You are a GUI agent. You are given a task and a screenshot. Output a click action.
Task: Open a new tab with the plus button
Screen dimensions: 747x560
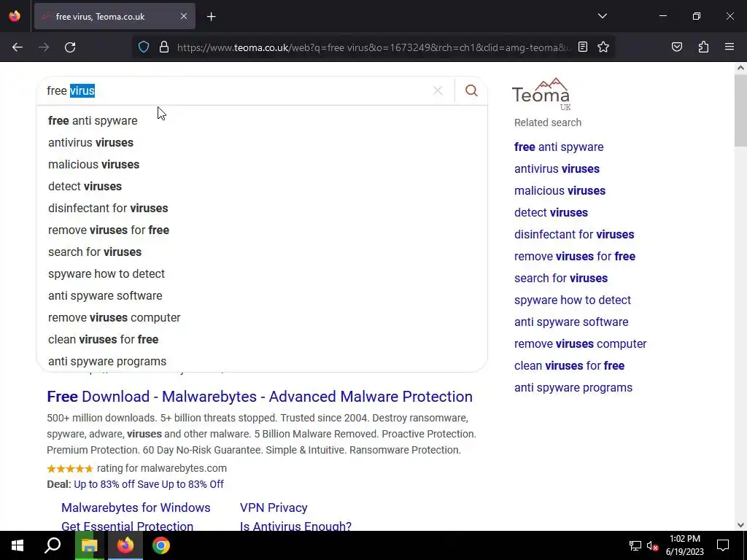(x=211, y=17)
